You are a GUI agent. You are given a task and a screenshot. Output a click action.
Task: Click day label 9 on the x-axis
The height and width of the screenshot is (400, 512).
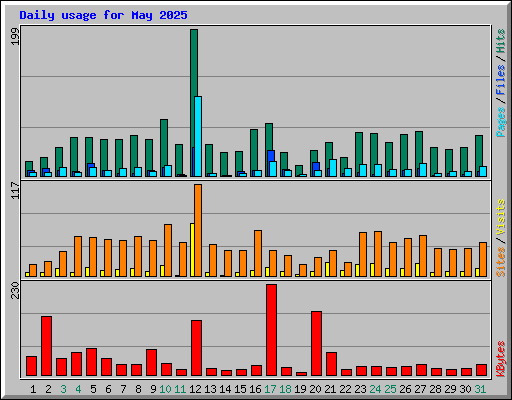coord(153,389)
